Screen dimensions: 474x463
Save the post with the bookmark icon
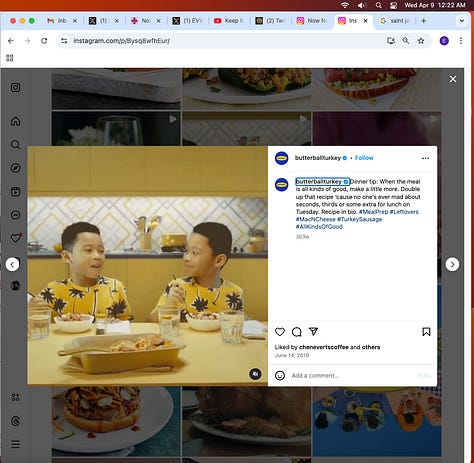(426, 332)
